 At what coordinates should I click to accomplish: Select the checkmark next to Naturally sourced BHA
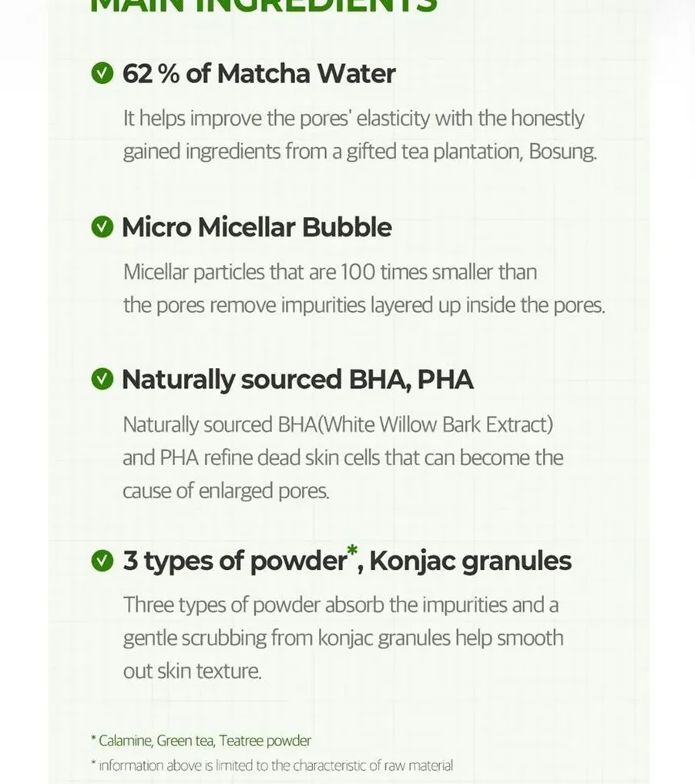point(102,380)
